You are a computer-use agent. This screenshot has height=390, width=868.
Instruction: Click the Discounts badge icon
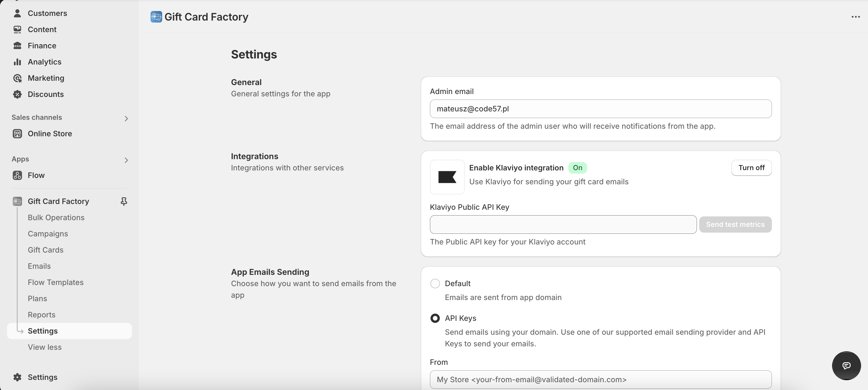pyautogui.click(x=17, y=94)
